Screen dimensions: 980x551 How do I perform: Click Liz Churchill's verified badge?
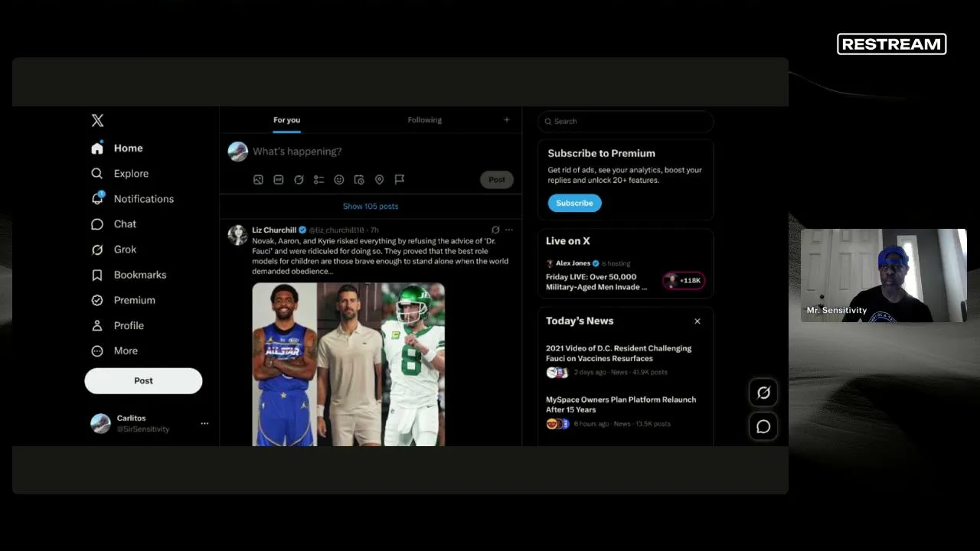pos(302,230)
